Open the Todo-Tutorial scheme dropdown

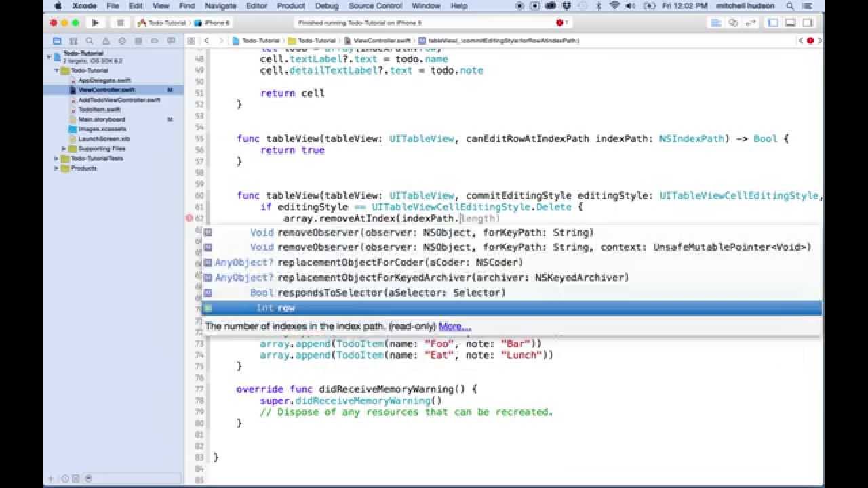[x=161, y=22]
